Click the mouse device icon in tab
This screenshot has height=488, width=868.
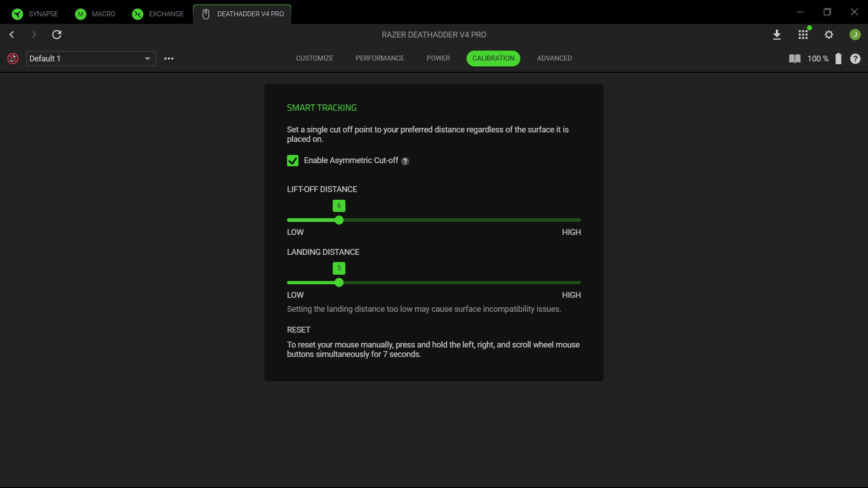click(206, 14)
